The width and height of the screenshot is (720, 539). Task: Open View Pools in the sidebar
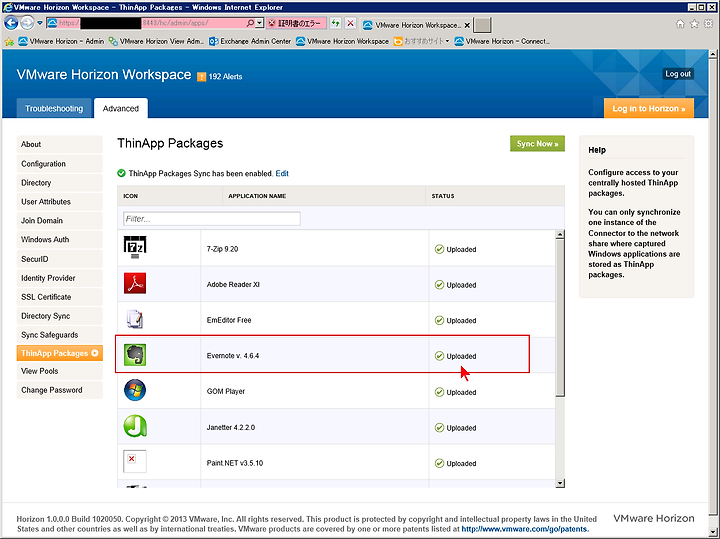click(x=60, y=371)
